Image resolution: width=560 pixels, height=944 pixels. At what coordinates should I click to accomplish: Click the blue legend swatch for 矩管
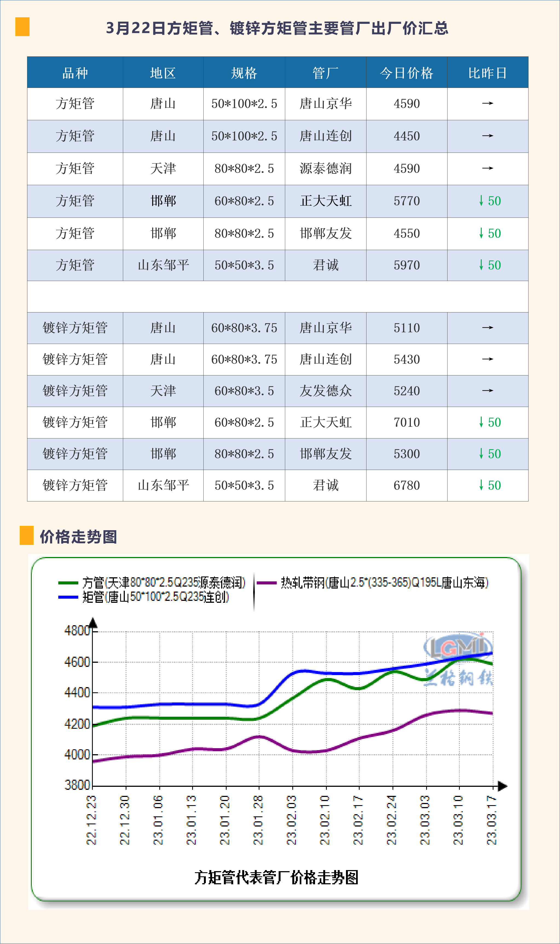(x=68, y=597)
